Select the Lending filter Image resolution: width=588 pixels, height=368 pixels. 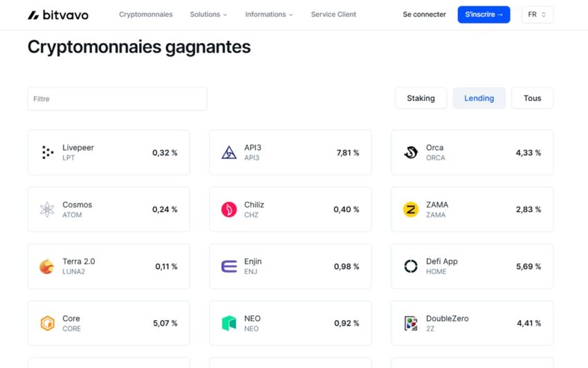coord(479,98)
